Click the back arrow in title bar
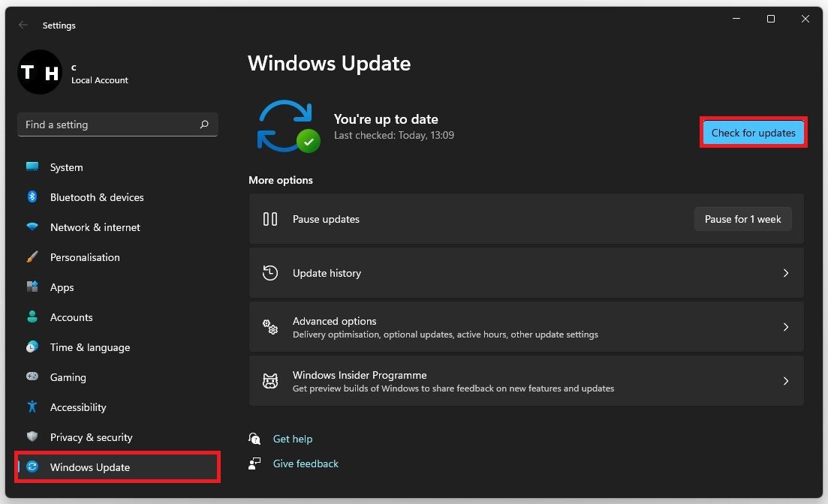The image size is (828, 504). point(23,25)
